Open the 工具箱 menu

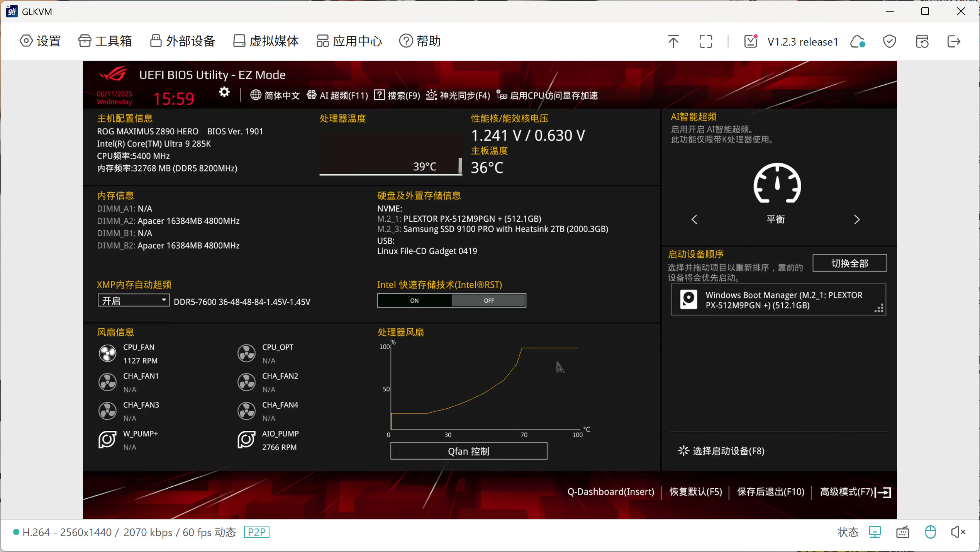click(x=105, y=41)
